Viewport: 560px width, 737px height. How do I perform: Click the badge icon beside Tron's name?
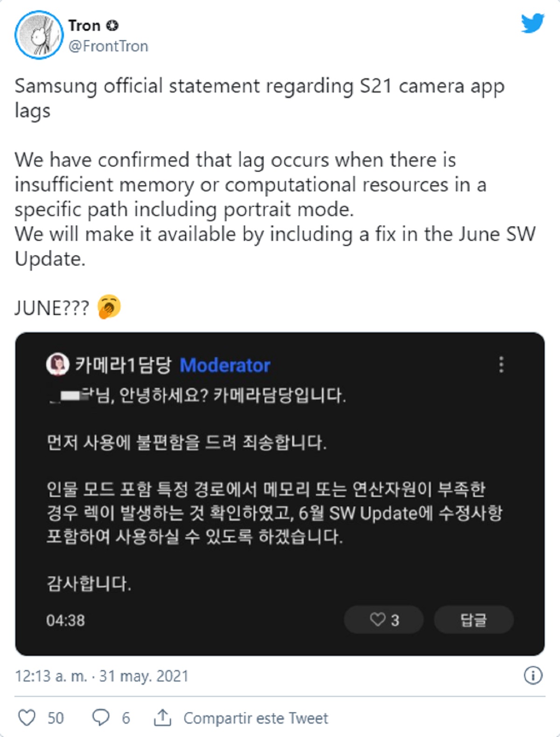pyautogui.click(x=112, y=25)
